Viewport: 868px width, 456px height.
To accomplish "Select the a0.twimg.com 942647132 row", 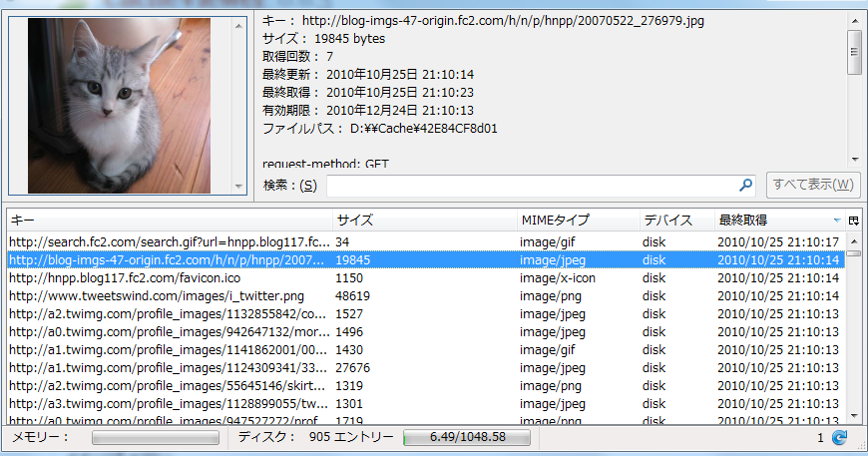I will point(426,332).
